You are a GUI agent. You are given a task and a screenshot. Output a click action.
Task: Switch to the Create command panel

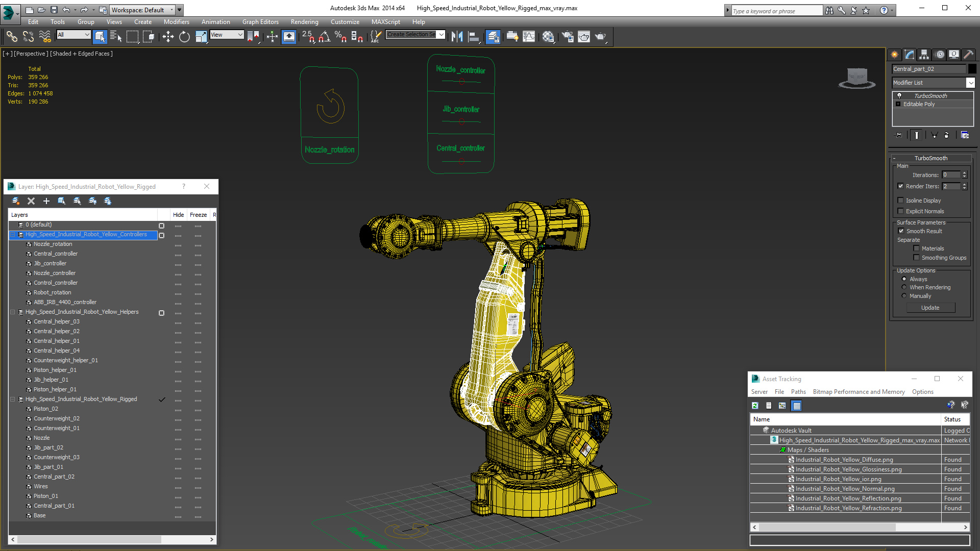895,55
